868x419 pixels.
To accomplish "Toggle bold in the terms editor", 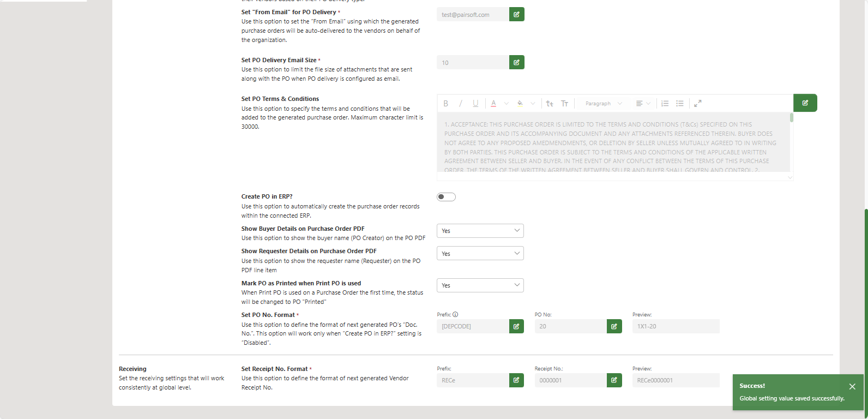I will (x=445, y=103).
